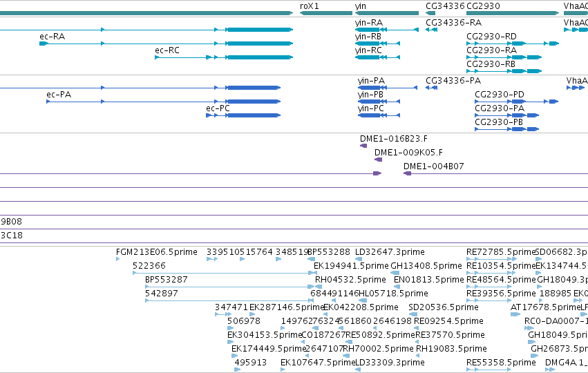Select the CG34336-PA protein label

(x=453, y=81)
